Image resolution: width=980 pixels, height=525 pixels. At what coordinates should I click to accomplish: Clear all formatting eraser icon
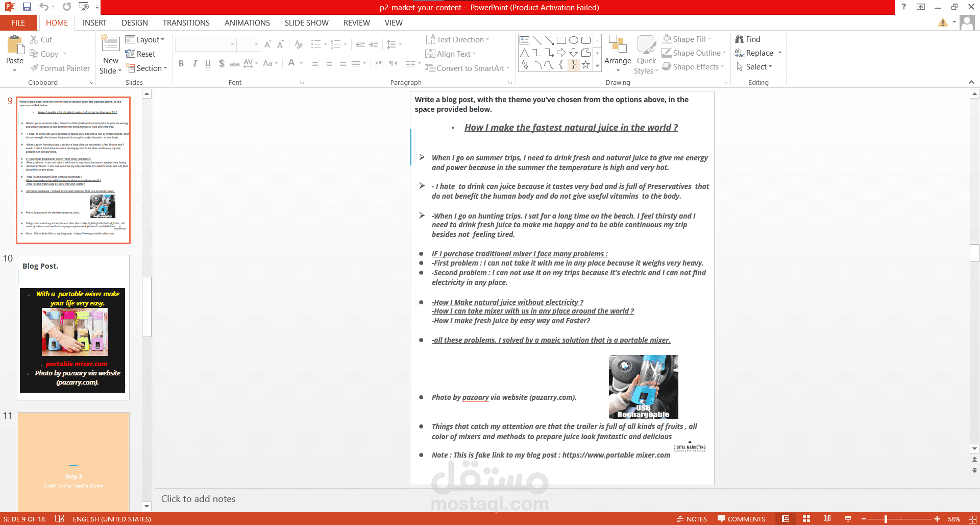[x=299, y=45]
